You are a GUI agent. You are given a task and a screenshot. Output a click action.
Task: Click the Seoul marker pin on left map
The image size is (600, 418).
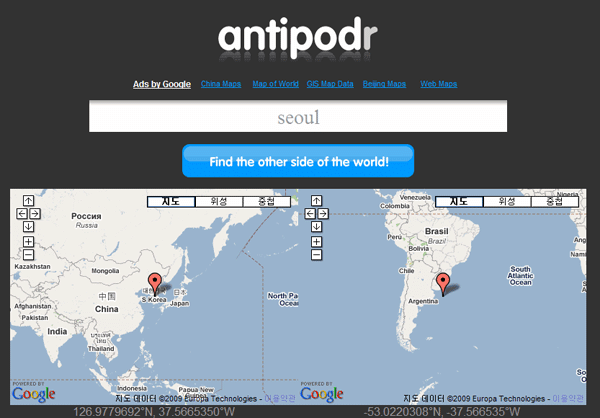tap(155, 284)
